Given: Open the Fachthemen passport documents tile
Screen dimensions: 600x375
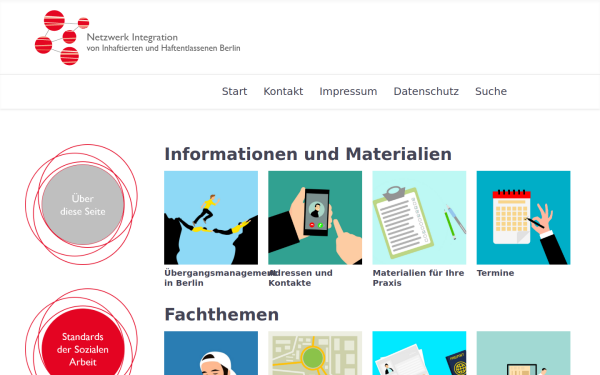Looking at the screenshot, I should [x=419, y=353].
